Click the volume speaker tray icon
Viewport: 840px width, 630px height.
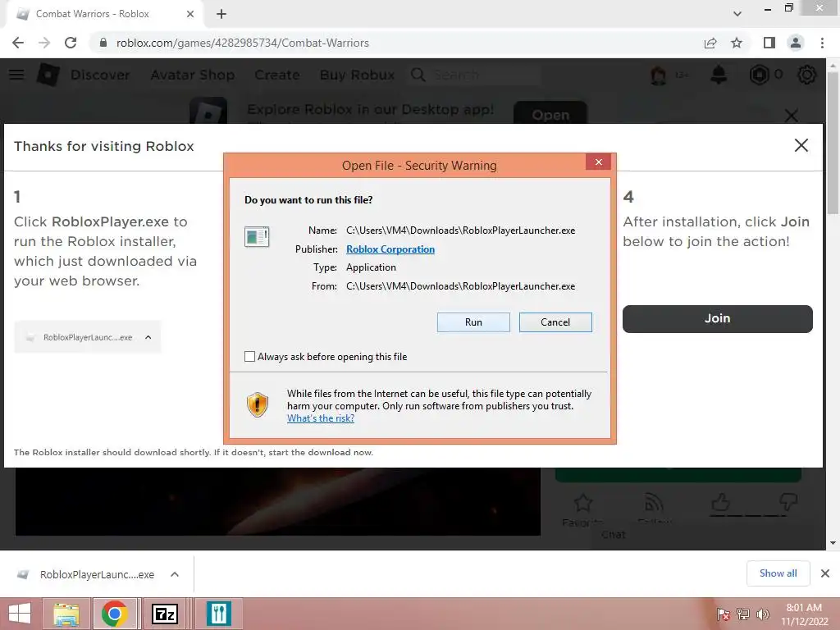click(x=762, y=614)
